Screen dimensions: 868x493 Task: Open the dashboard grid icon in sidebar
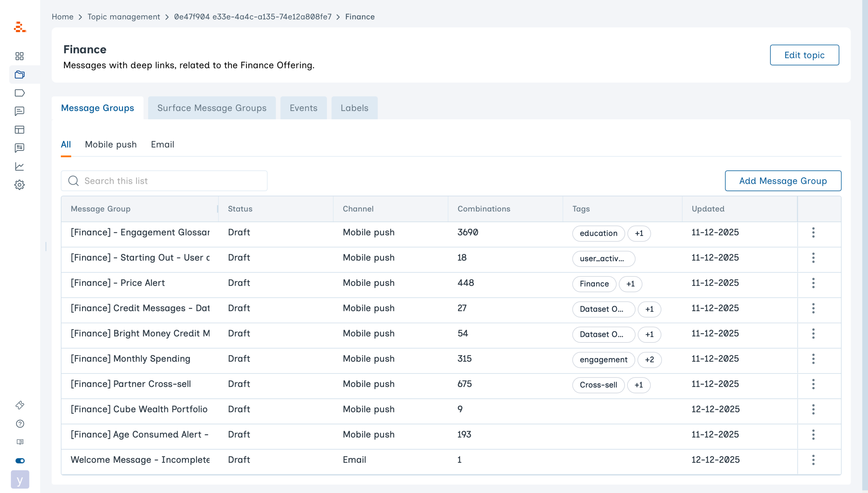[x=20, y=56]
